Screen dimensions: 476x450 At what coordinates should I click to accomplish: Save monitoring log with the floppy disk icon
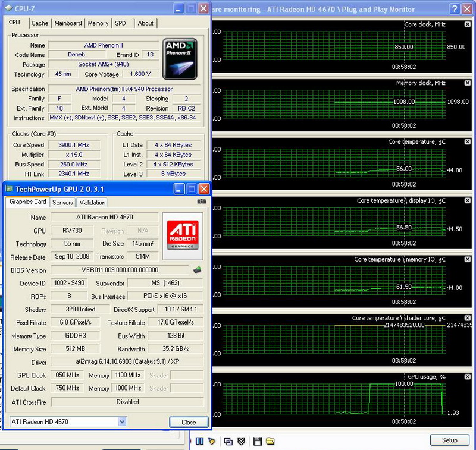[x=258, y=441]
